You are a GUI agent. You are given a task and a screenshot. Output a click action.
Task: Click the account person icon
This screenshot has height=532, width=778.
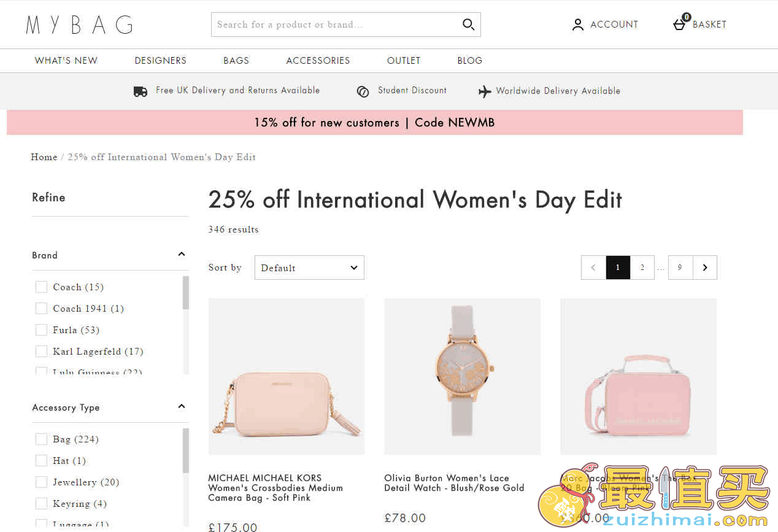tap(577, 25)
